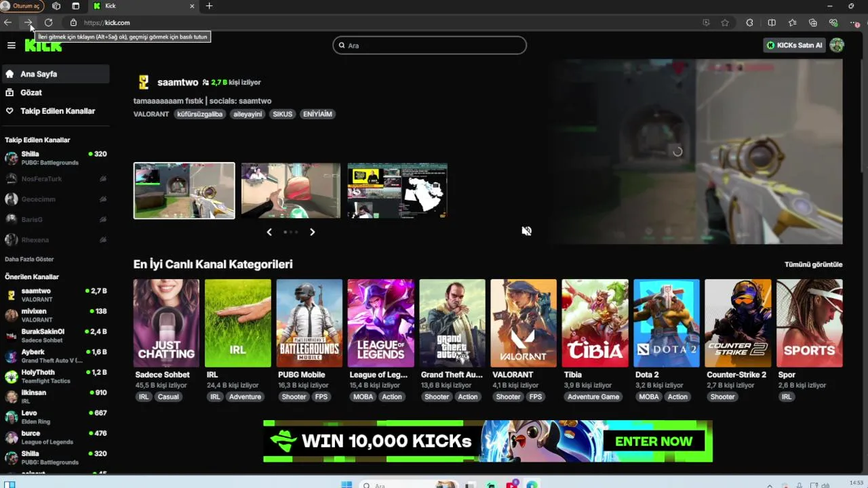Viewport: 868px width, 488px height.
Task: Open Windows Start menu
Action: [347, 485]
